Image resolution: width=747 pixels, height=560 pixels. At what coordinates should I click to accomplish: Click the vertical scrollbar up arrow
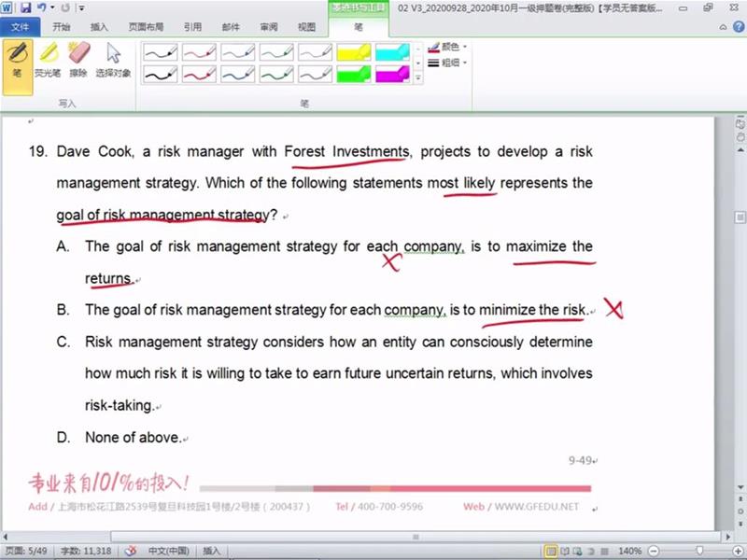click(740, 150)
